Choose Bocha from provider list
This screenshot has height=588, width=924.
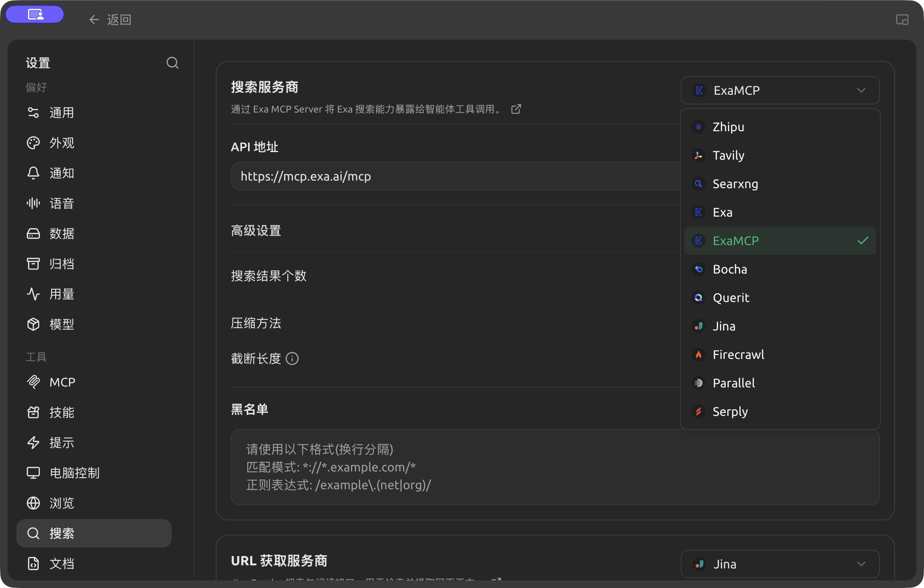pos(780,270)
